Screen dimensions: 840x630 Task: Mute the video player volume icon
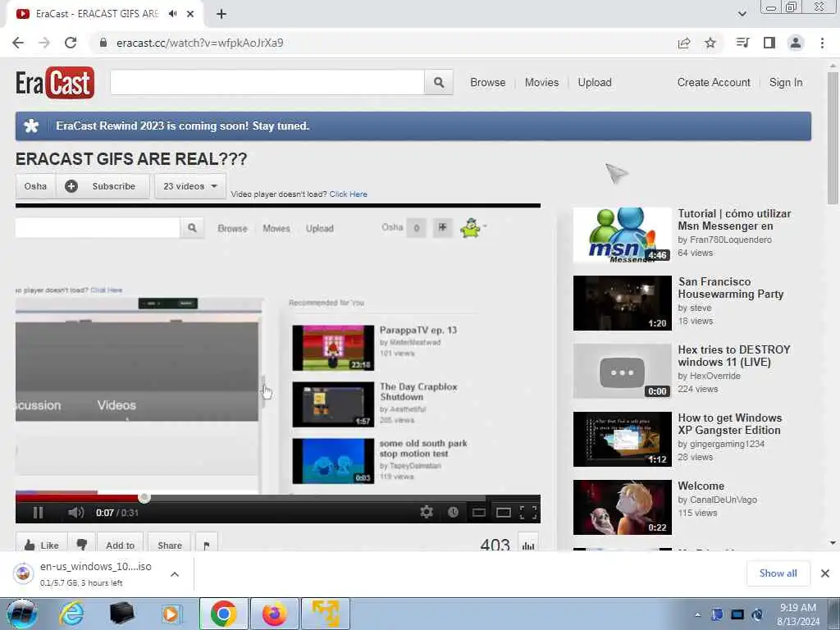[x=76, y=513]
